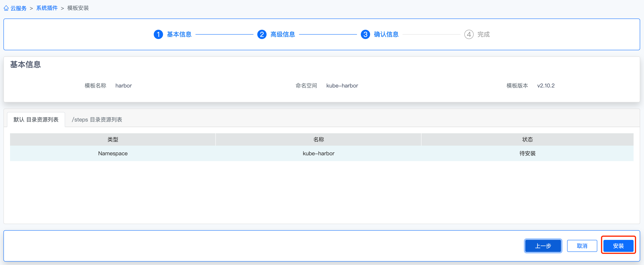Image resolution: width=644 pixels, height=265 pixels.
Task: Click step 1 circle icon
Action: (158, 34)
